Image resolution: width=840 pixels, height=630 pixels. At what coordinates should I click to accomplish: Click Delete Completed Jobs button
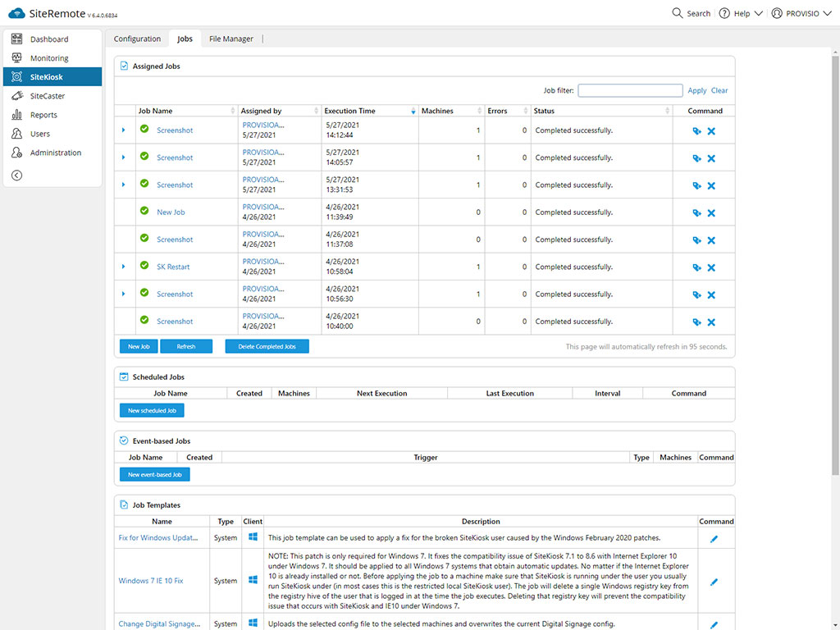267,346
